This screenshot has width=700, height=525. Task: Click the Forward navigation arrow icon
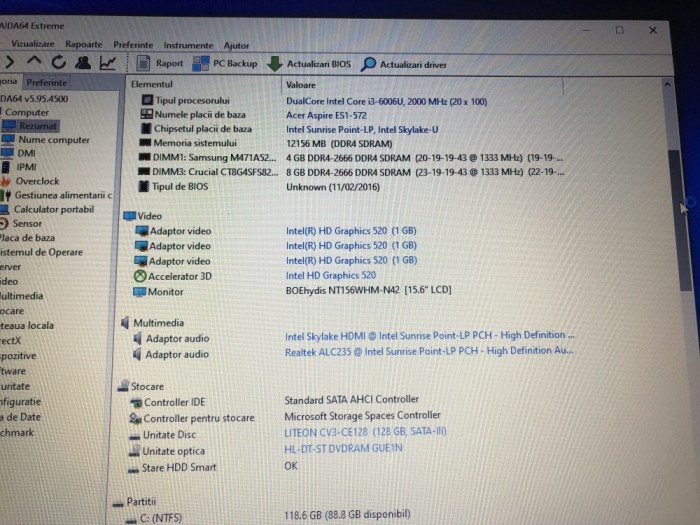coord(9,62)
